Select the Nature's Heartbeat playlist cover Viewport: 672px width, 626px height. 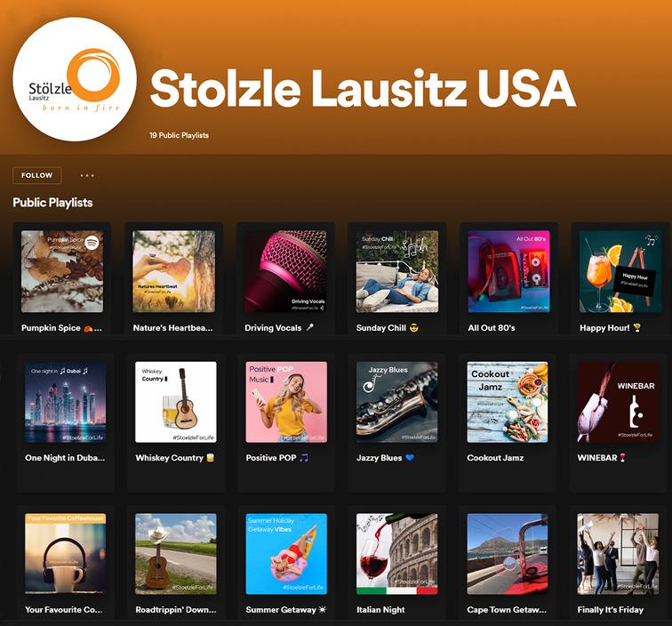coord(174,271)
